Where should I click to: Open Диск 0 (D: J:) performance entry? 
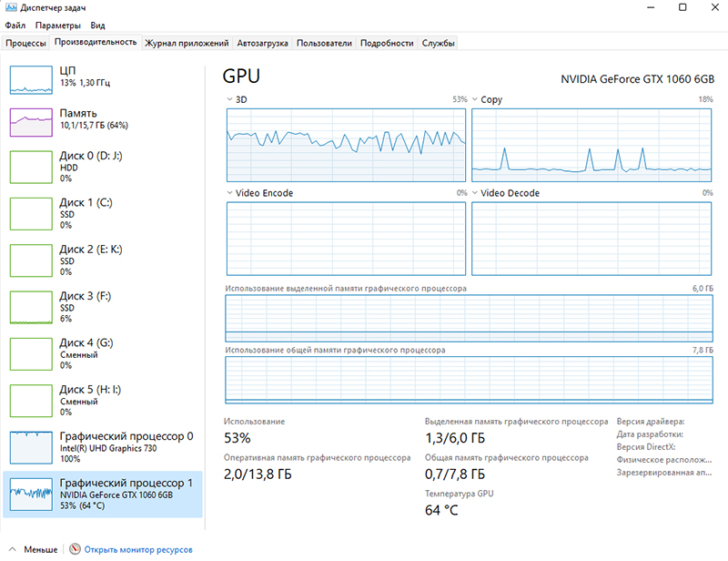pos(103,167)
